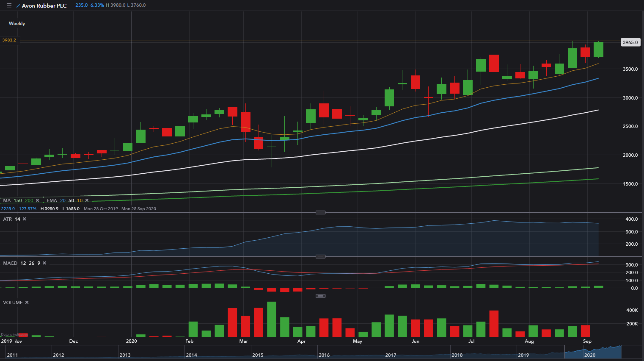The image size is (644, 361).
Task: Click the MA 200 period value
Action: click(x=29, y=200)
